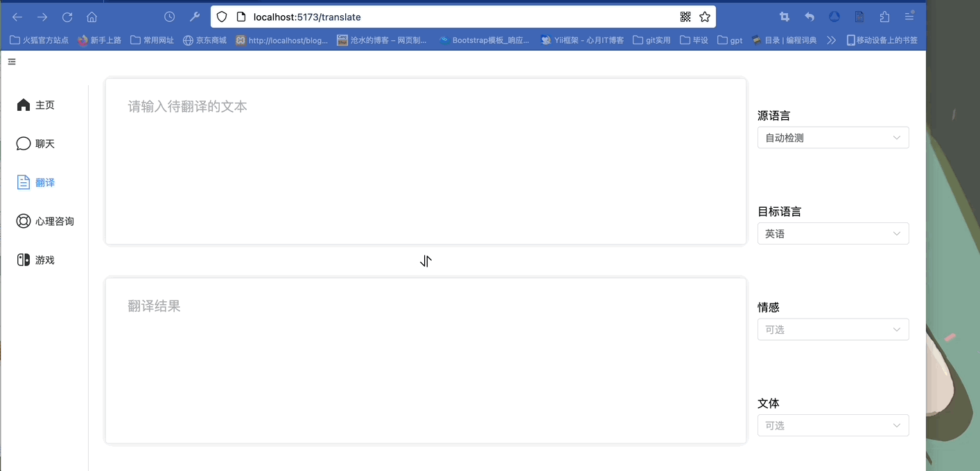Click the source text input area

426,161
